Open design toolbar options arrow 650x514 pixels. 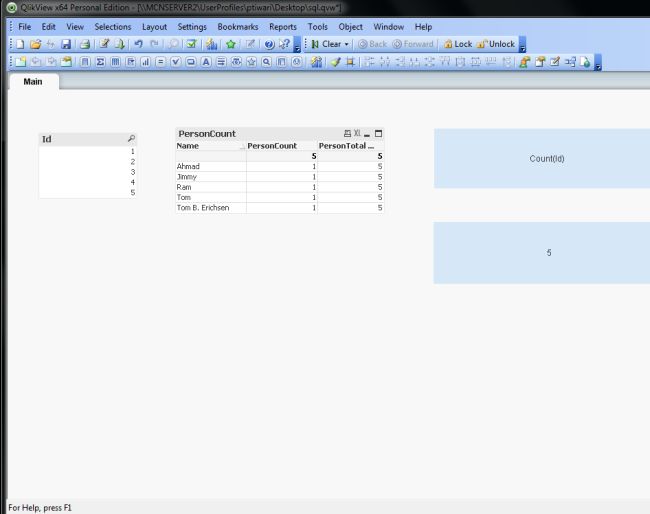(x=598, y=62)
